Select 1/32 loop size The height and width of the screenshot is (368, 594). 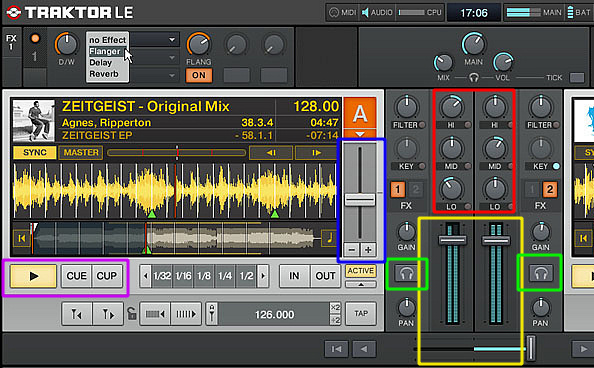coord(162,276)
